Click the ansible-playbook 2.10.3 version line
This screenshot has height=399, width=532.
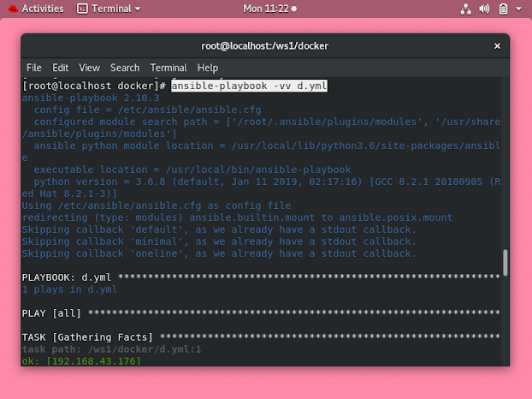(91, 98)
